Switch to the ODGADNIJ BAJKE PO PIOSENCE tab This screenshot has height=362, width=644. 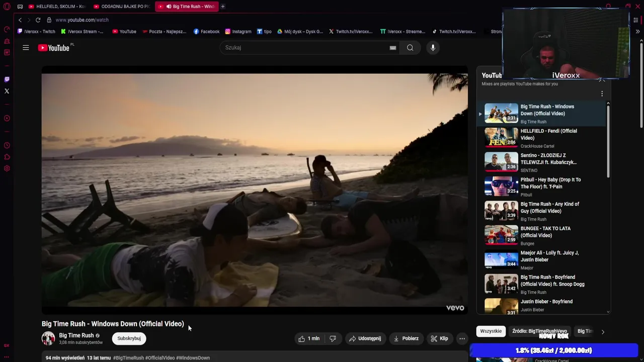coord(122,7)
